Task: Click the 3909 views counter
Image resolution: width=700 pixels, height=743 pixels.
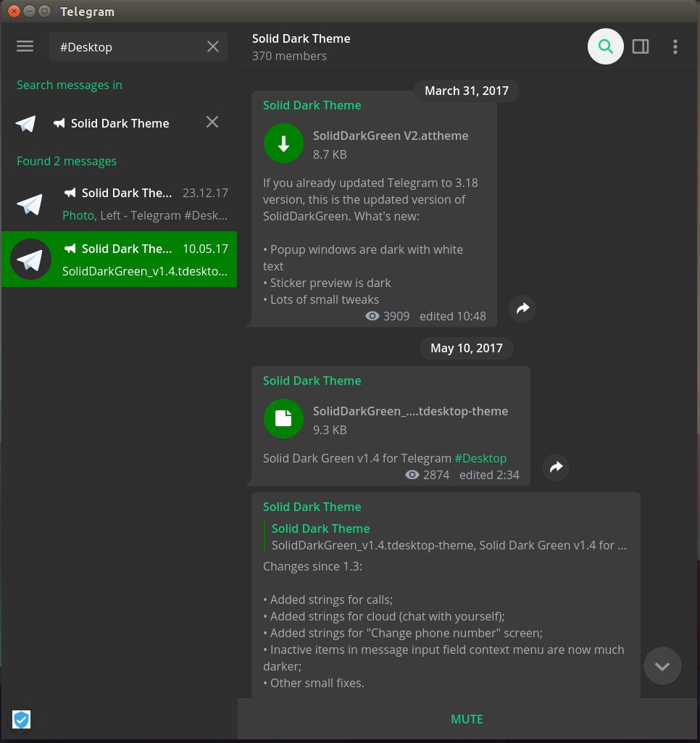Action: click(x=387, y=316)
